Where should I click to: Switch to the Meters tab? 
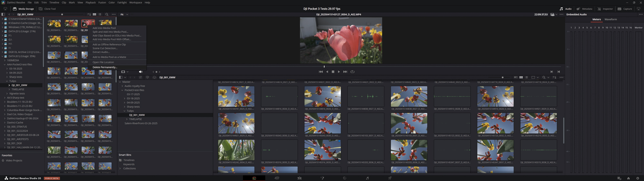pos(596,19)
